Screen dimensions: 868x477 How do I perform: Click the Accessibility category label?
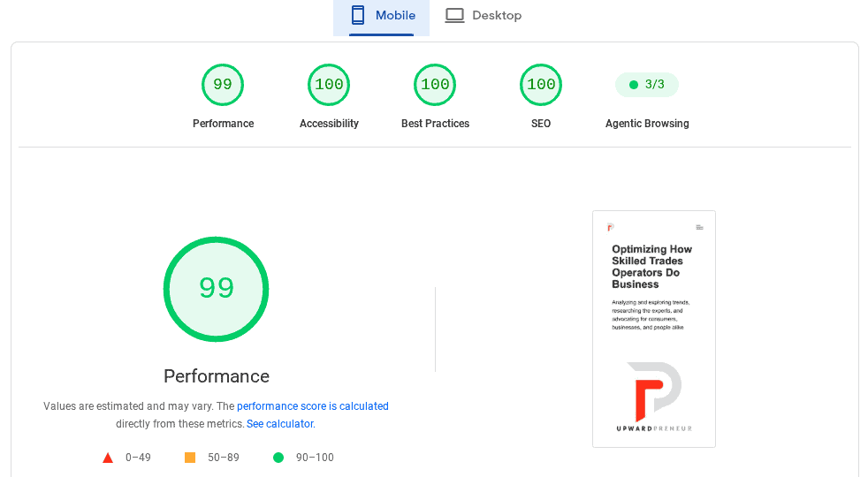pos(329,124)
